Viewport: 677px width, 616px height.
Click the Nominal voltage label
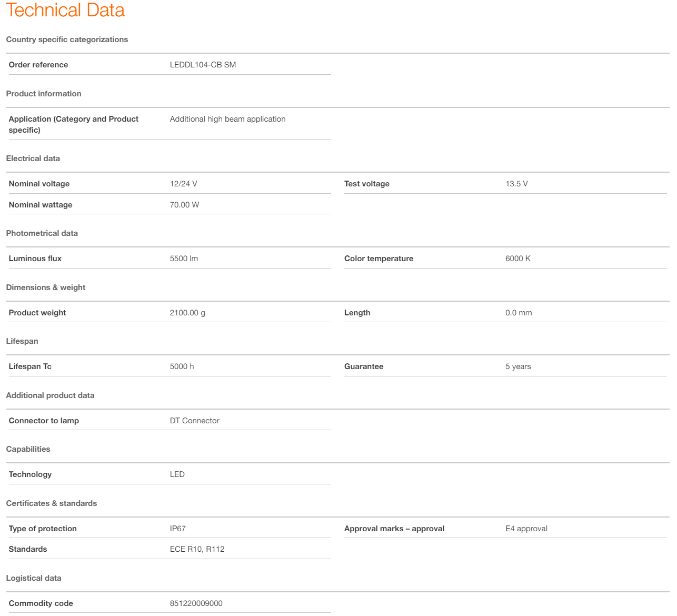pyautogui.click(x=39, y=184)
